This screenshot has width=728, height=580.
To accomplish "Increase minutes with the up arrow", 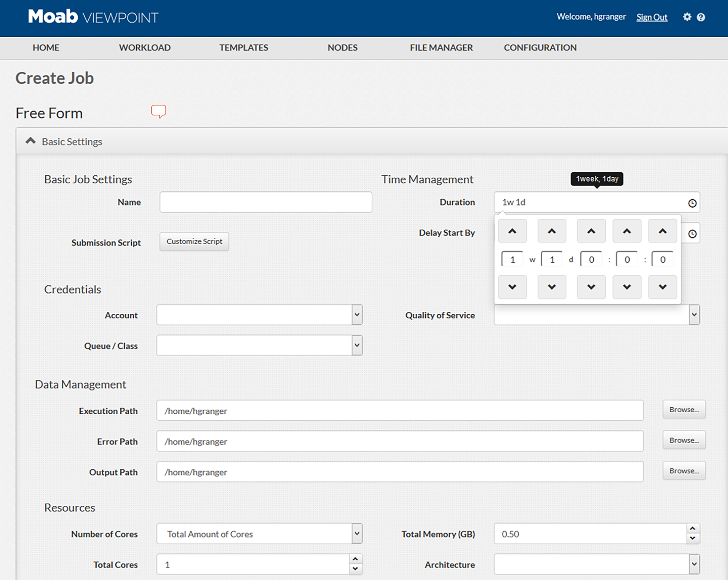I will tap(627, 231).
